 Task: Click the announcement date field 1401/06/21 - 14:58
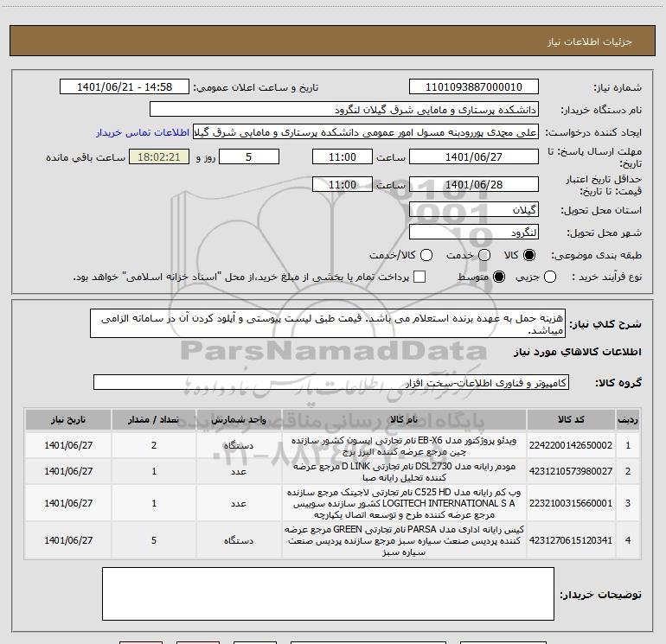(x=125, y=87)
